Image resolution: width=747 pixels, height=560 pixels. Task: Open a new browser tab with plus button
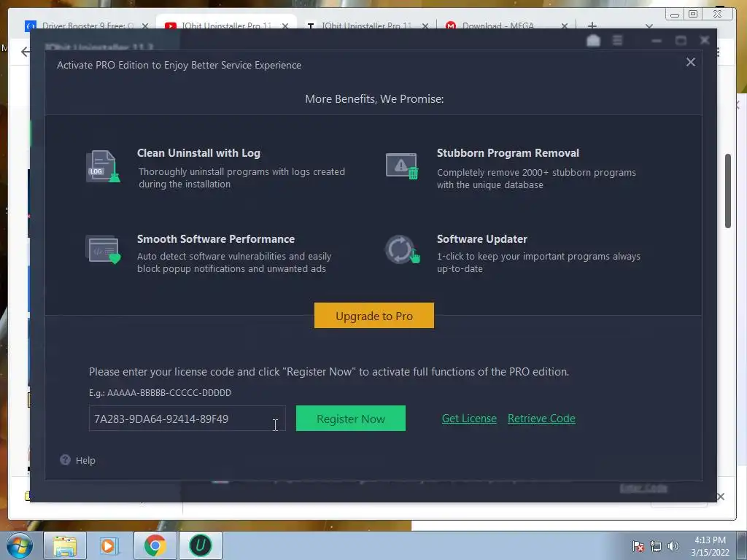pyautogui.click(x=592, y=26)
